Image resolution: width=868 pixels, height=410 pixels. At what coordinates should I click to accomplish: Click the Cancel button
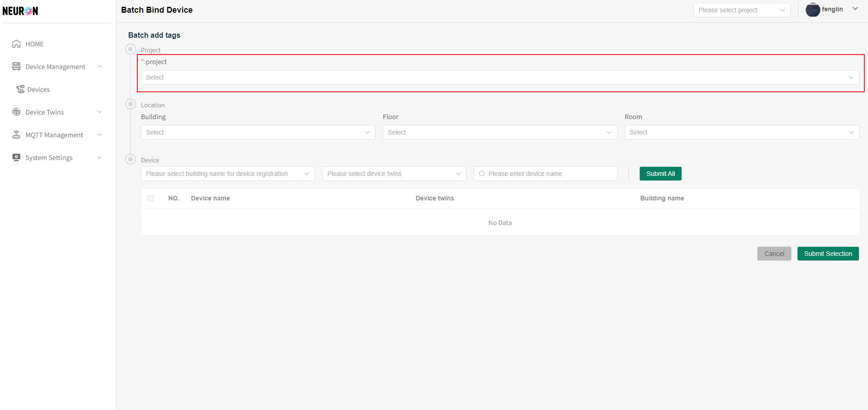[x=774, y=254]
